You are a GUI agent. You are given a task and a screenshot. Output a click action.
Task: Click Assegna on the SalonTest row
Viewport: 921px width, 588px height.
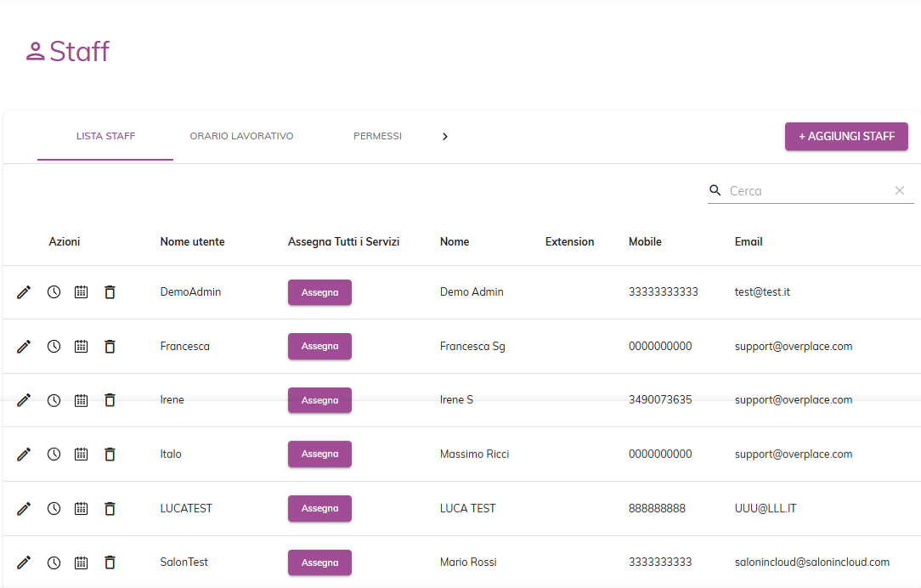click(319, 562)
